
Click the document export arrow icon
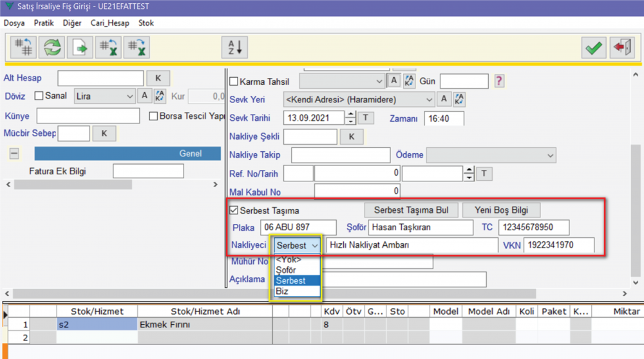pyautogui.click(x=79, y=48)
